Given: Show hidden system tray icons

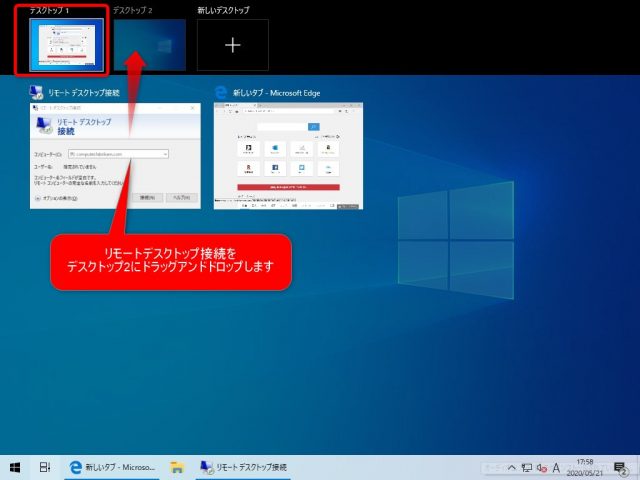Looking at the screenshot, I should [511, 468].
